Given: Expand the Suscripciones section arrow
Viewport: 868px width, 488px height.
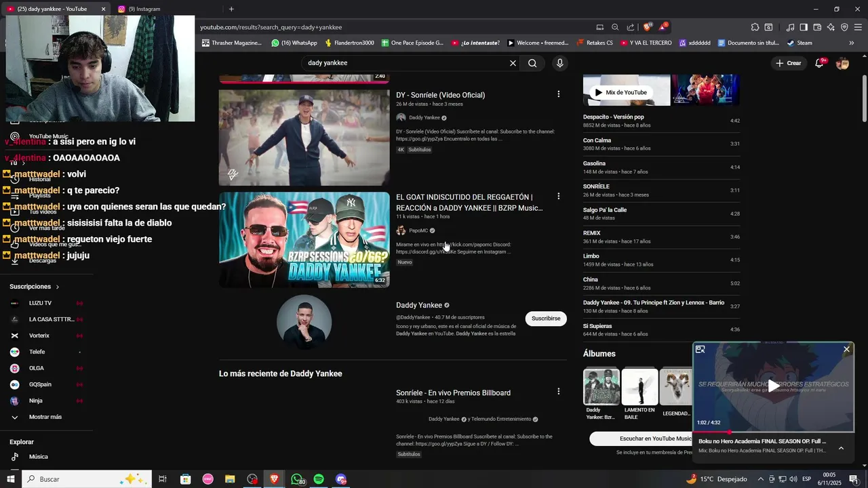Looking at the screenshot, I should (x=58, y=287).
